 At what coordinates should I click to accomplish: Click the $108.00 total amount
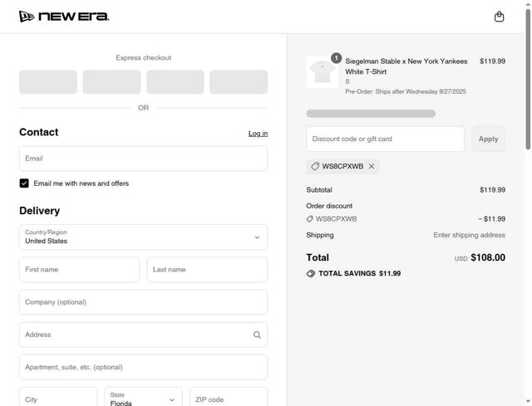[x=488, y=257]
